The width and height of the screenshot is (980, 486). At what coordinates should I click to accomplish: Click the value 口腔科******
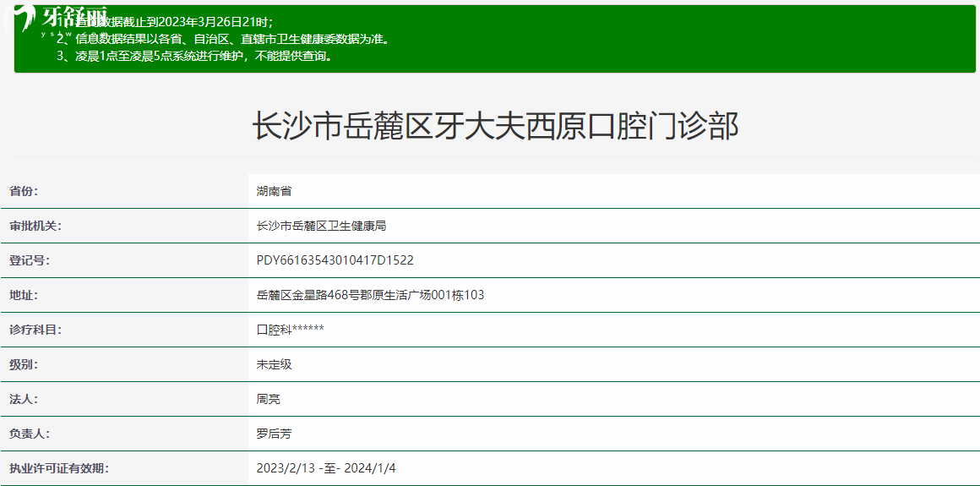290,330
